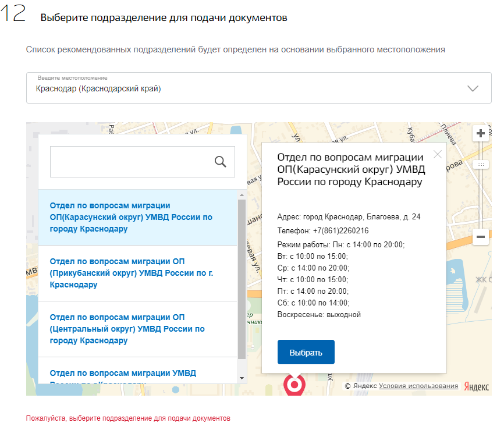Image resolution: width=504 pixels, height=430 pixels.
Task: Click the red location marker on the map
Action: [x=294, y=385]
